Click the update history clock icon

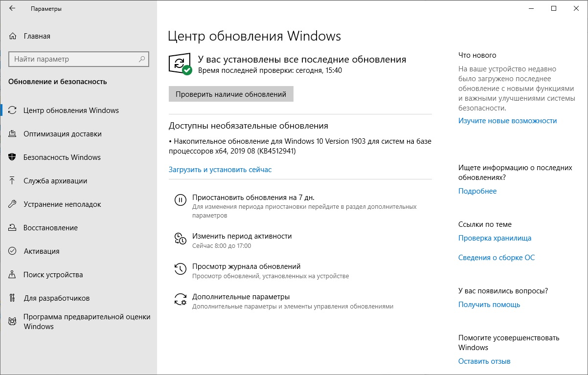[x=180, y=268]
